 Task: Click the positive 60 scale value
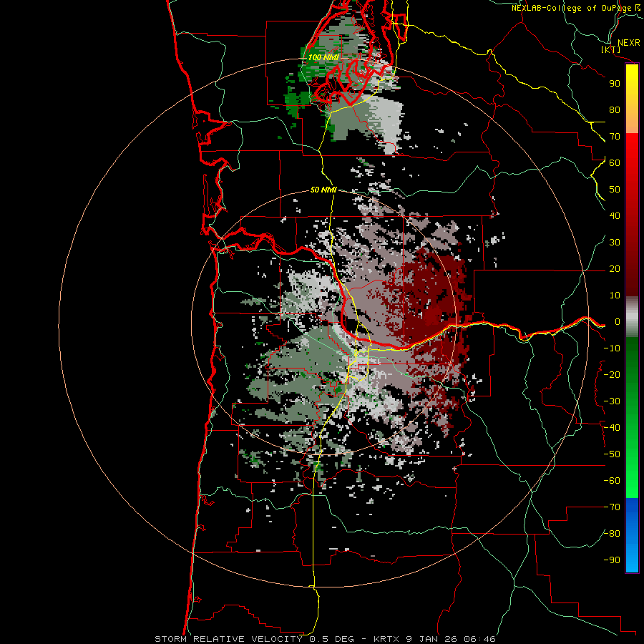[615, 162]
